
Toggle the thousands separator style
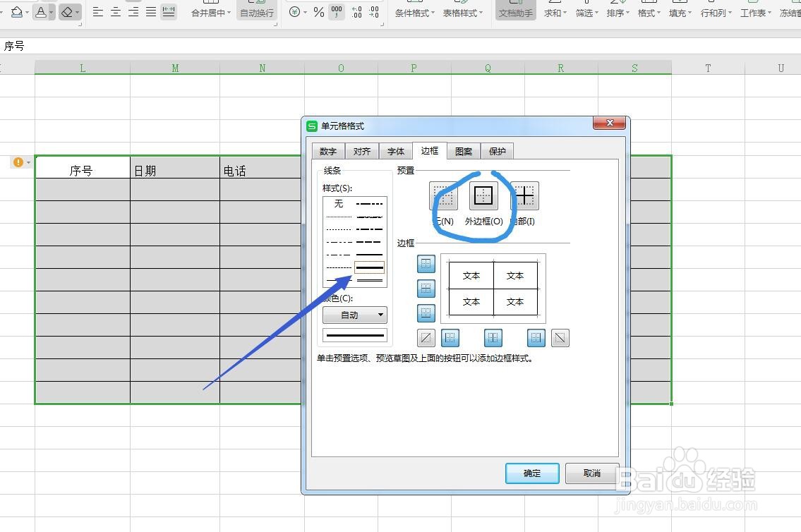pos(336,12)
